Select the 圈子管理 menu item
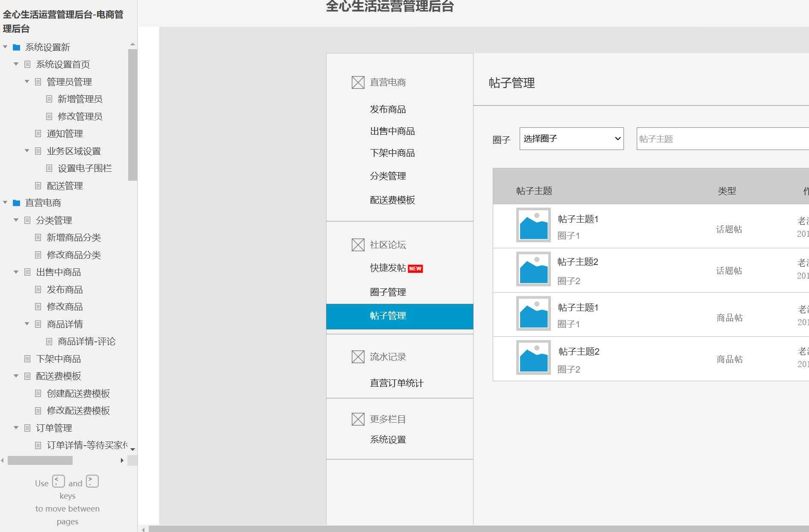809x532 pixels. 388,292
